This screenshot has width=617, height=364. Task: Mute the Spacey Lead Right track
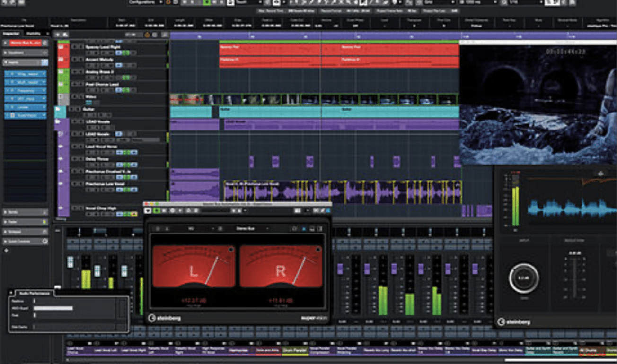pos(75,47)
